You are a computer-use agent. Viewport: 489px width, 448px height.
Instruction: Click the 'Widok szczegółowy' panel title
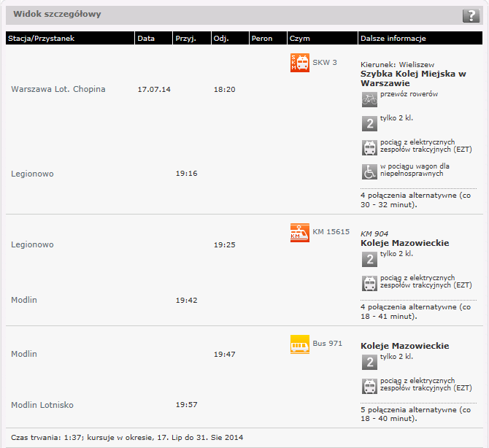(x=57, y=14)
